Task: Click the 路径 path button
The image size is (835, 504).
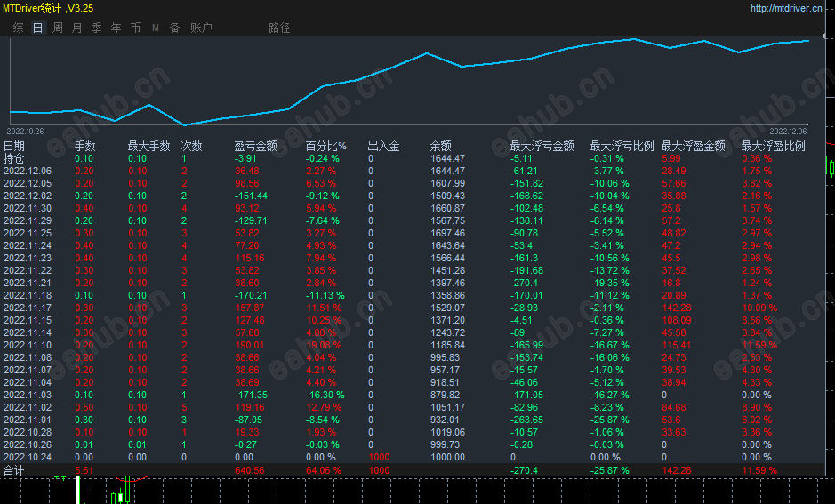Action: pyautogui.click(x=279, y=28)
